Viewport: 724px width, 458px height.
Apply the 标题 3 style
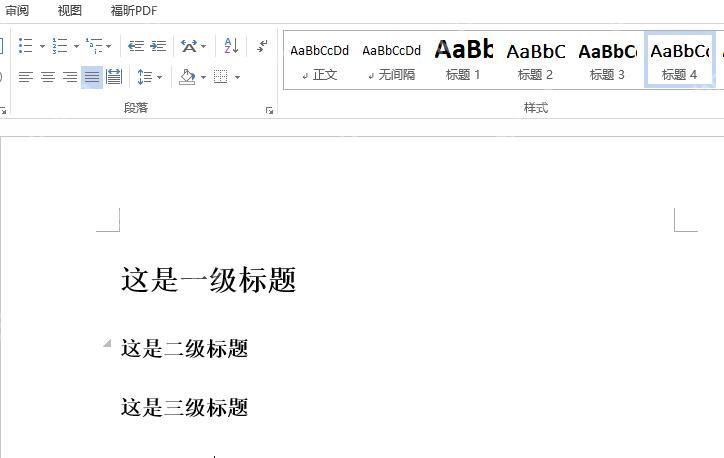pos(608,60)
